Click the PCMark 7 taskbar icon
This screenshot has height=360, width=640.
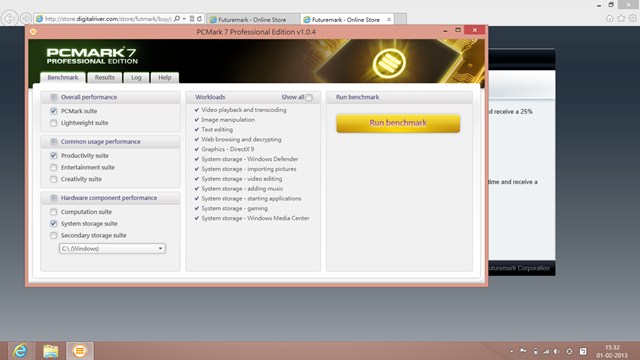click(80, 351)
